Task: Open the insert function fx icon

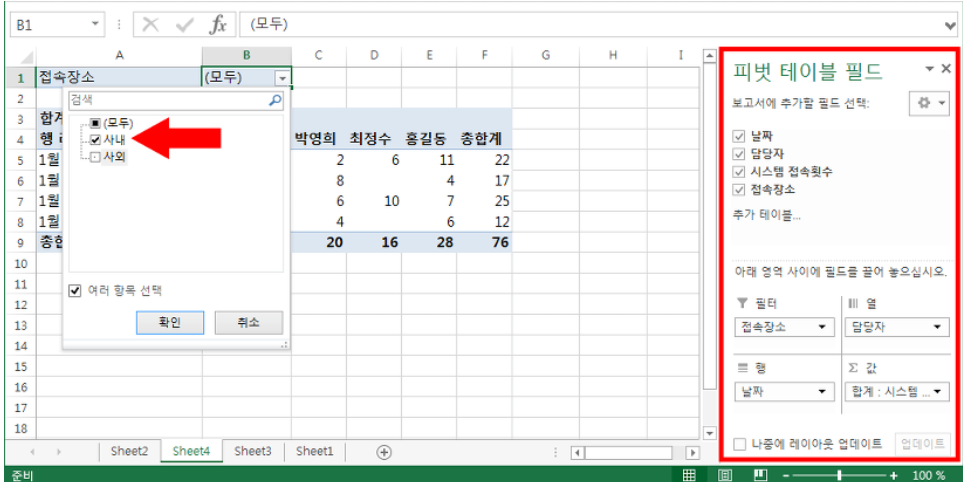Action: coord(218,25)
